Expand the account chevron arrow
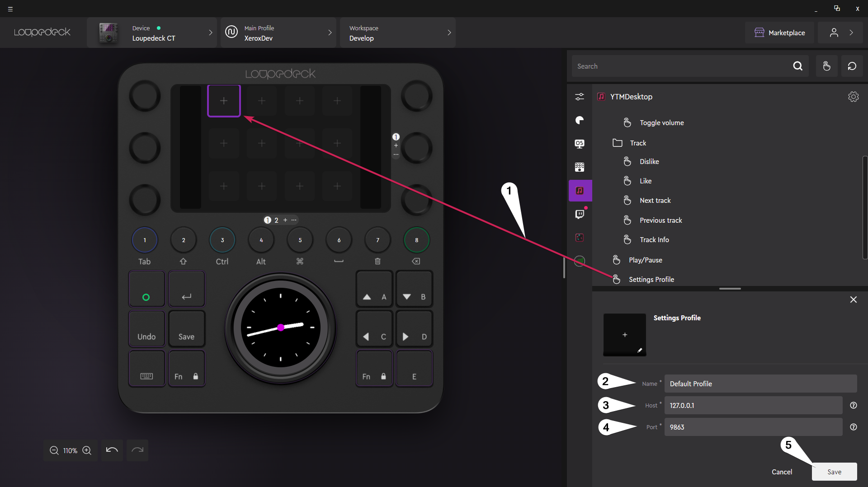This screenshot has width=868, height=487. (x=851, y=33)
